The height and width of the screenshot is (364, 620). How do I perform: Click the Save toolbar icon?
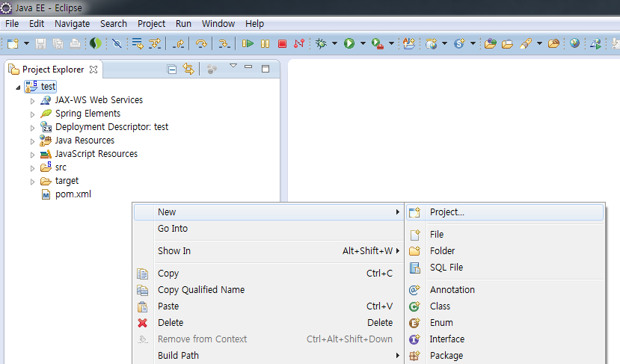[x=40, y=43]
